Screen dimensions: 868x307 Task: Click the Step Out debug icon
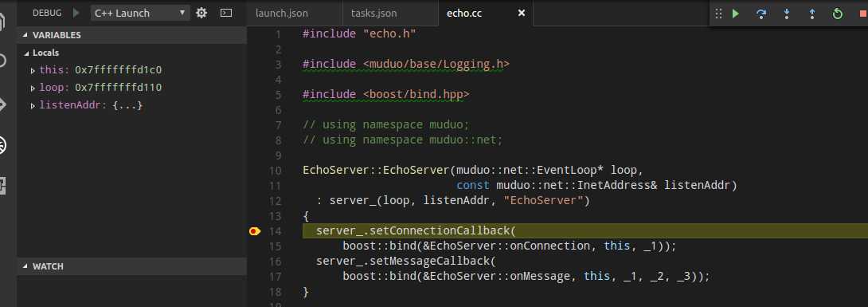coord(812,14)
